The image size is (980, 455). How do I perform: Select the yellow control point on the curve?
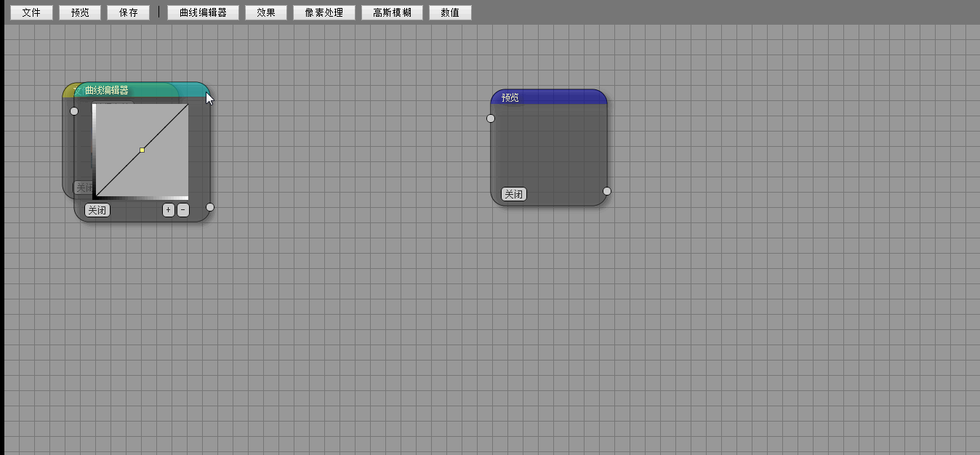(142, 150)
